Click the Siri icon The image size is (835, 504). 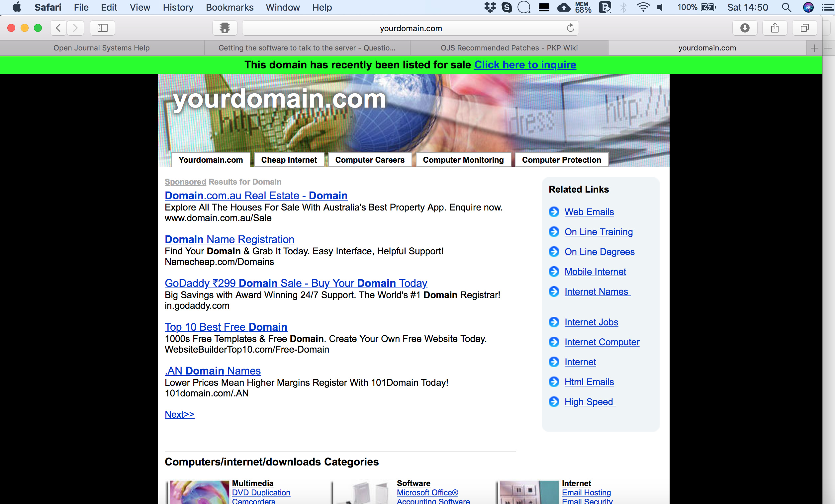808,7
